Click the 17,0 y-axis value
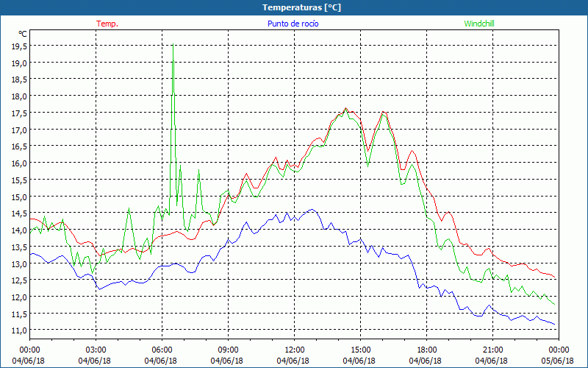The height and width of the screenshot is (368, 588). (x=20, y=130)
